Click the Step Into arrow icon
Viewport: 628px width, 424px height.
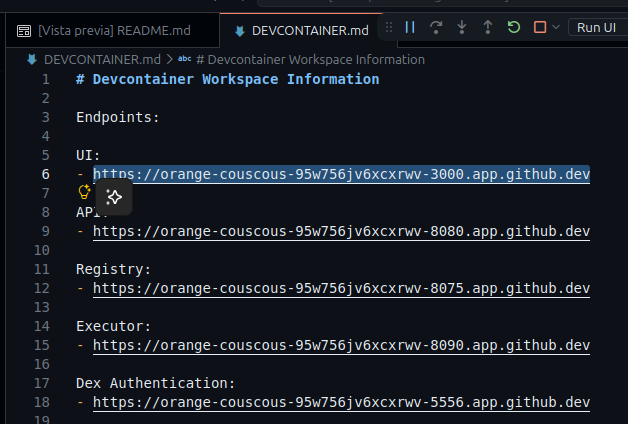pyautogui.click(x=462, y=27)
